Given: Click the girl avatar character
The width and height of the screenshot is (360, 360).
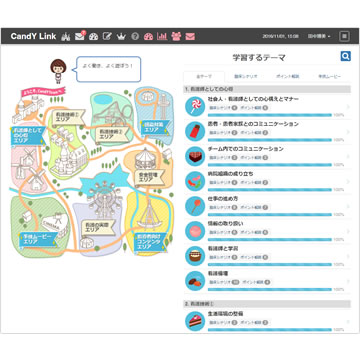Looking at the screenshot, I should [58, 71].
